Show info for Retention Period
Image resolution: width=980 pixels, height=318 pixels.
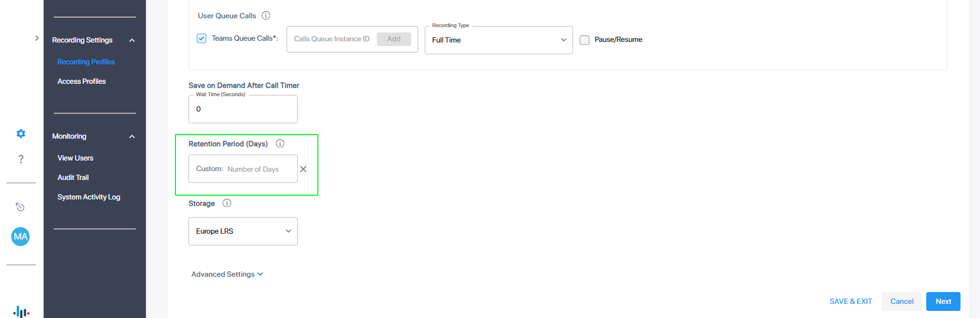tap(280, 143)
